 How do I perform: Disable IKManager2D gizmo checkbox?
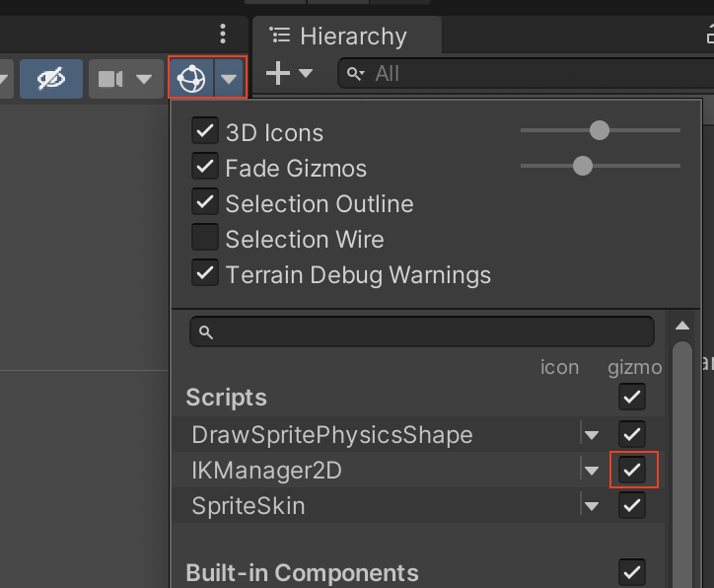tap(632, 471)
